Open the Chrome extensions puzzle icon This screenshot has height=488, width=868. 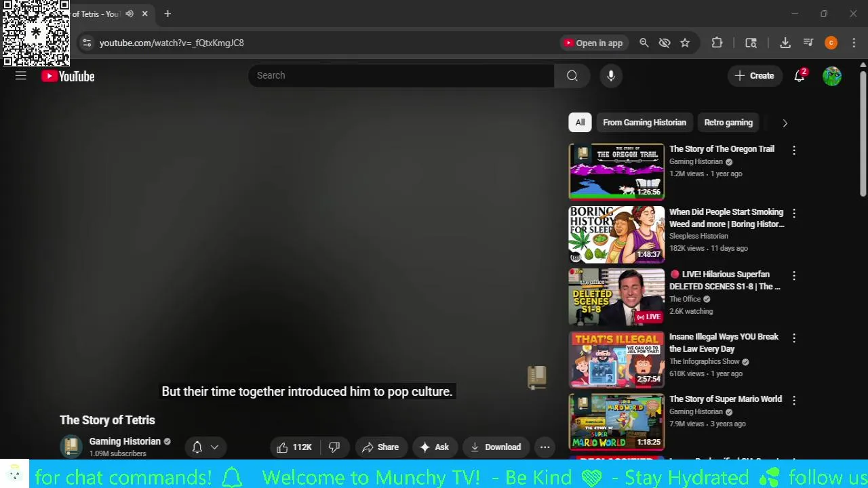(717, 43)
